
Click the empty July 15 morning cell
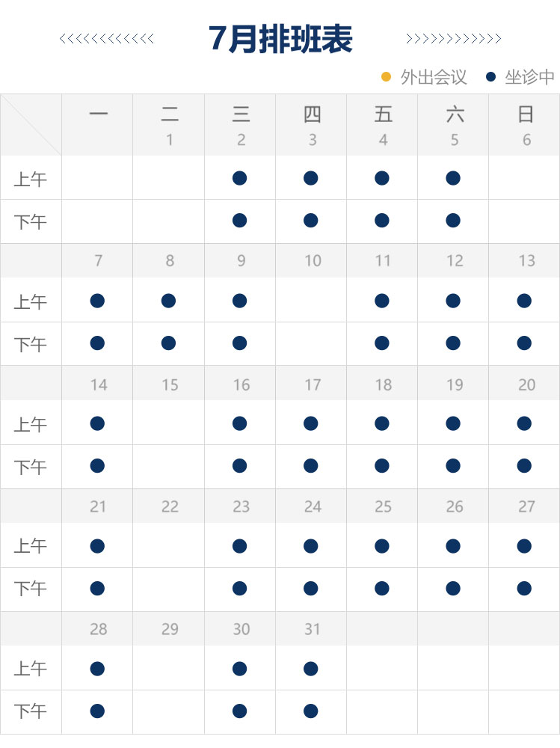169,423
